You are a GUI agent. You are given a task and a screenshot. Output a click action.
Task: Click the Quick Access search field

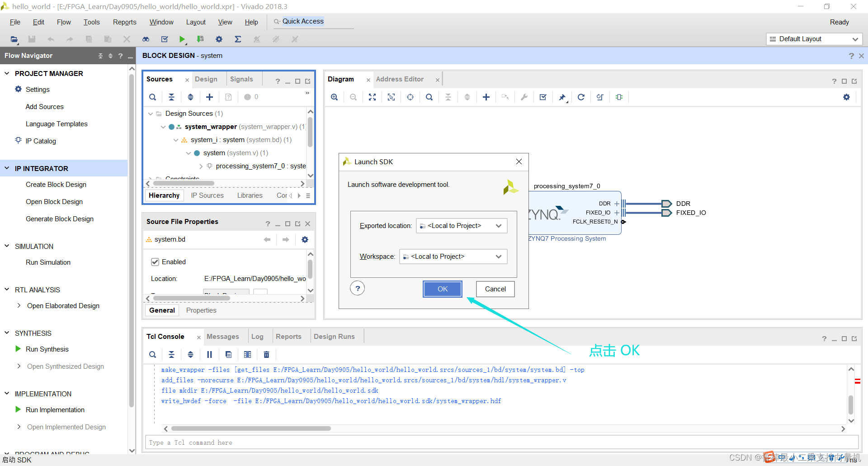click(313, 21)
